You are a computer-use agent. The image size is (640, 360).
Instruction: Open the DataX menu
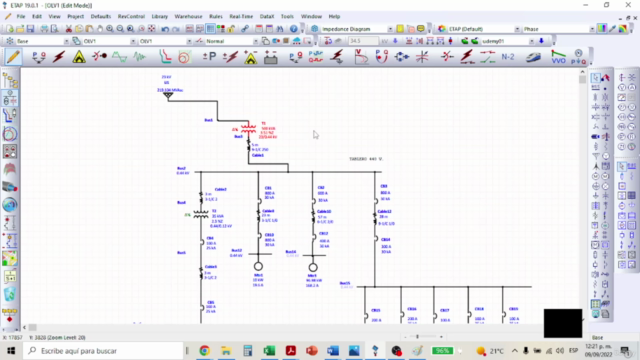pos(267,16)
